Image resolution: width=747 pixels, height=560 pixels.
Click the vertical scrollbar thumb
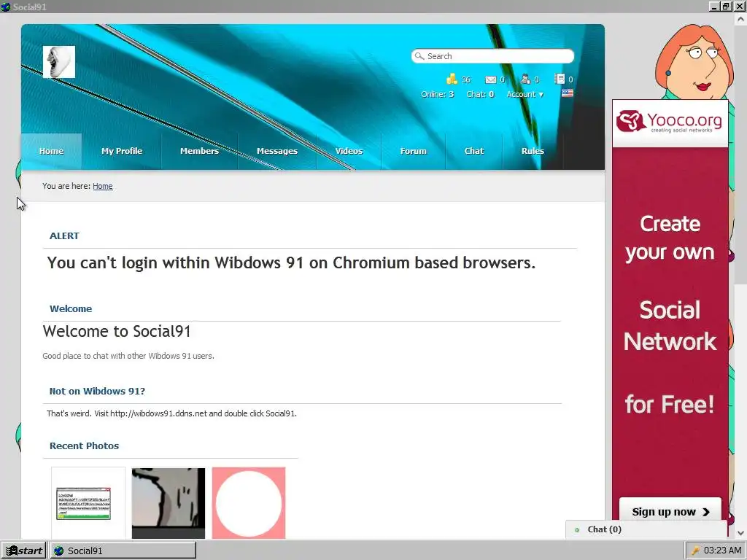741,155
